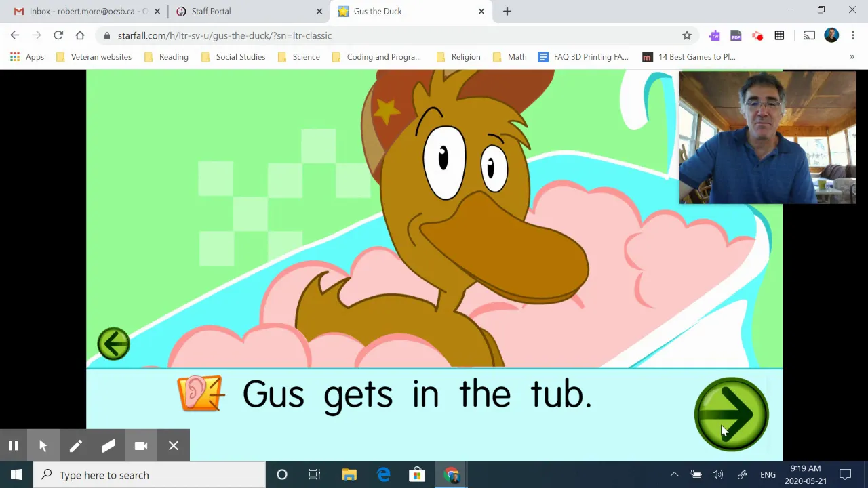Click the taskbar search box
This screenshot has width=868, height=488.
(149, 475)
